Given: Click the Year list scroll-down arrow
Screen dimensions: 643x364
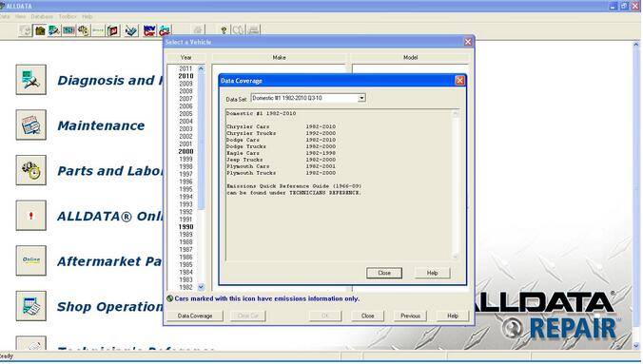Looking at the screenshot, I should [201, 287].
